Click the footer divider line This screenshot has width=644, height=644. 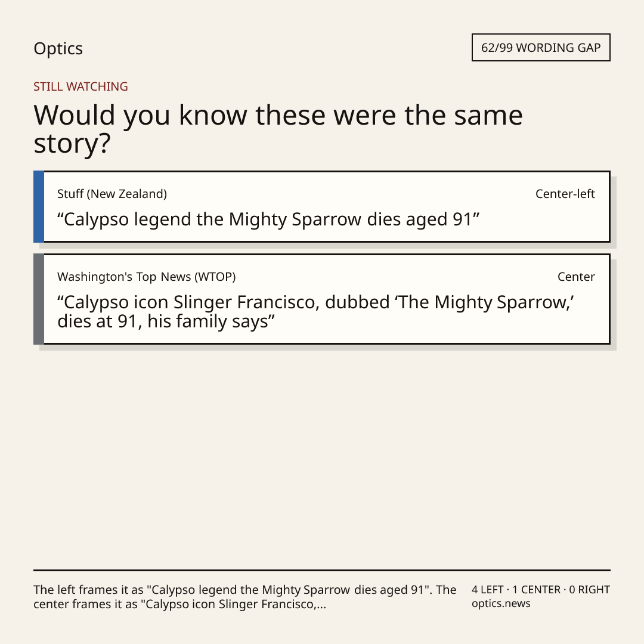tap(322, 570)
